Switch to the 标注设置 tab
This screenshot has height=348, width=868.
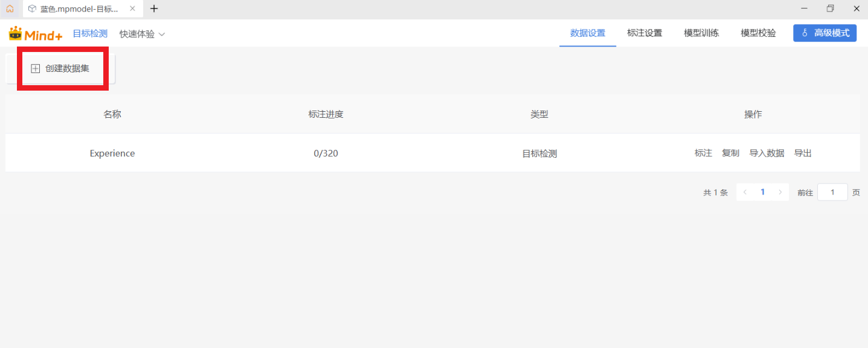pos(644,33)
